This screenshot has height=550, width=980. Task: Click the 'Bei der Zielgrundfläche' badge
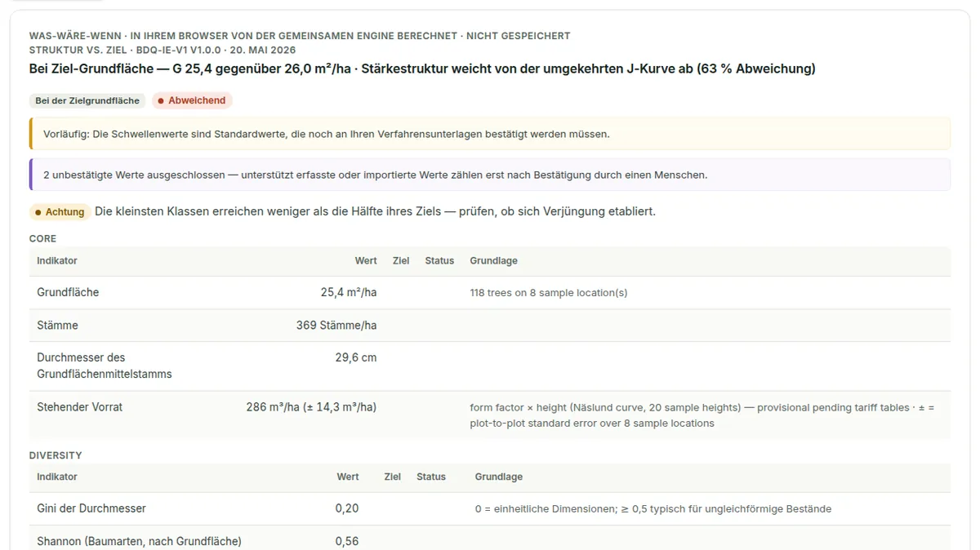(x=88, y=100)
